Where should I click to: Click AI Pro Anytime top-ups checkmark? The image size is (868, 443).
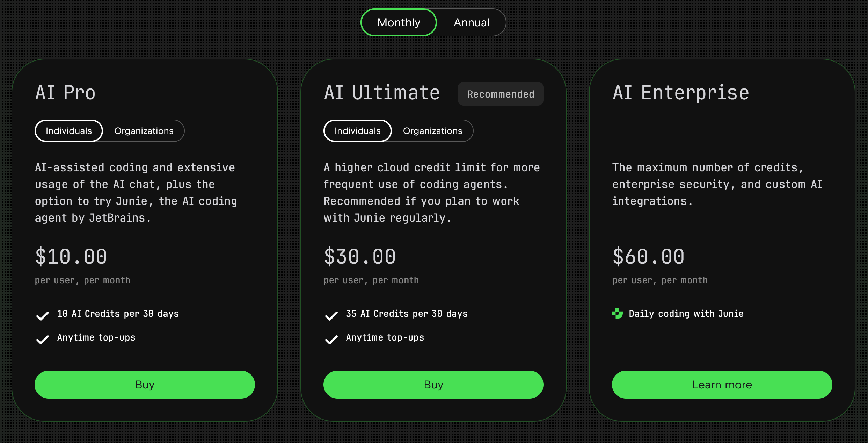pos(43,340)
